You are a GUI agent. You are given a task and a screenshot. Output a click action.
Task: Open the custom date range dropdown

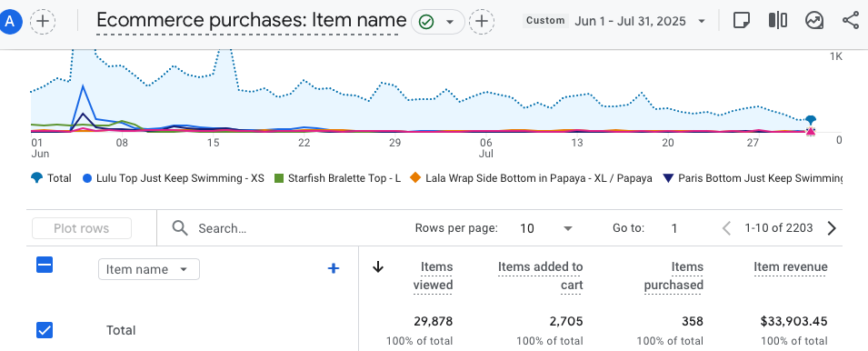(614, 21)
